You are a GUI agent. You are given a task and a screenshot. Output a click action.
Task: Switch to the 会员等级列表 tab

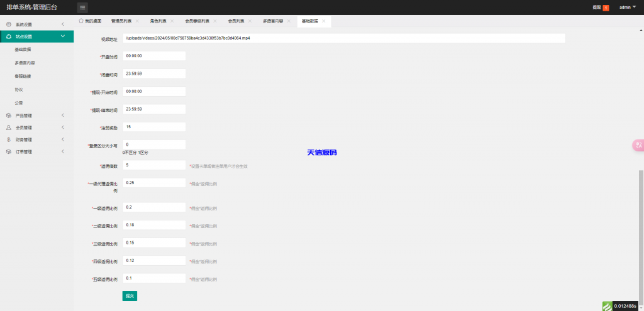(197, 21)
